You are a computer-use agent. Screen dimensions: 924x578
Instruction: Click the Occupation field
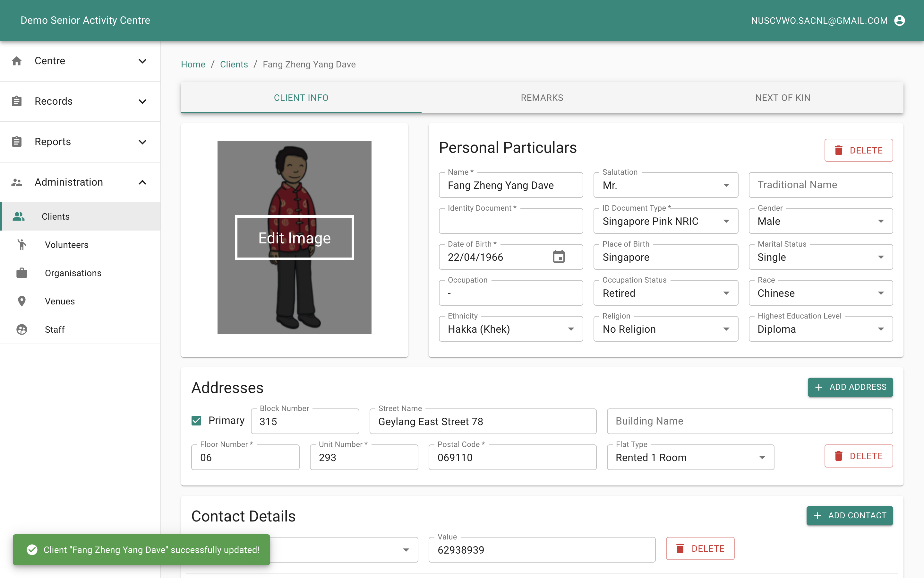511,293
